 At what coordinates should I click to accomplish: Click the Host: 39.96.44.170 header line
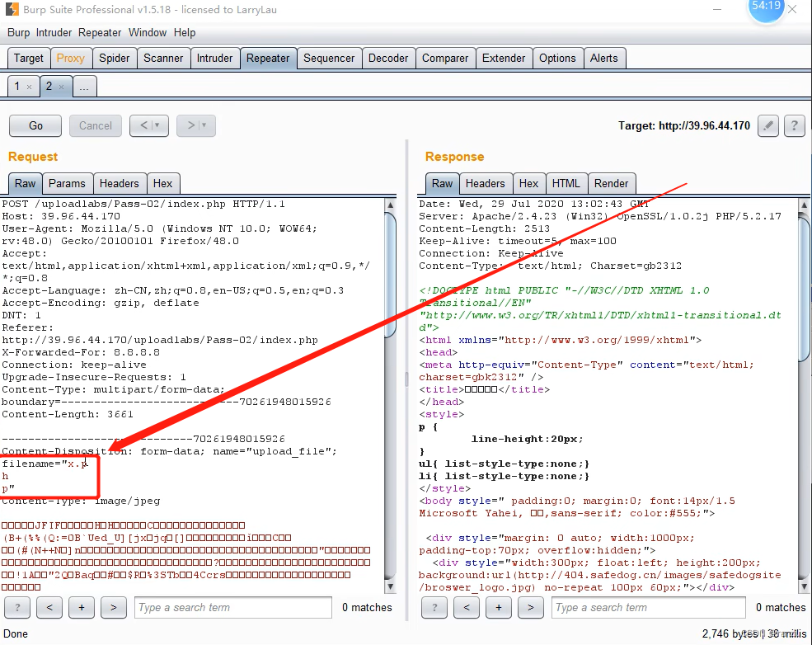click(61, 216)
